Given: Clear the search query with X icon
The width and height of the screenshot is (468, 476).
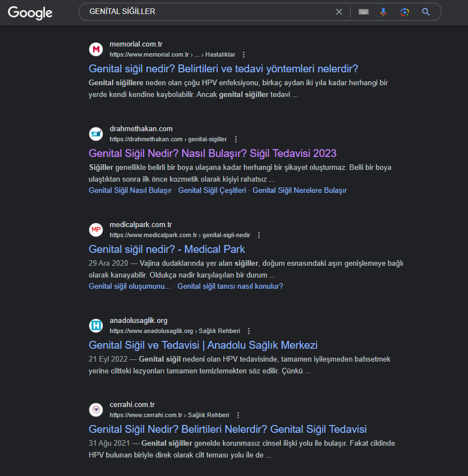Looking at the screenshot, I should pyautogui.click(x=339, y=12).
